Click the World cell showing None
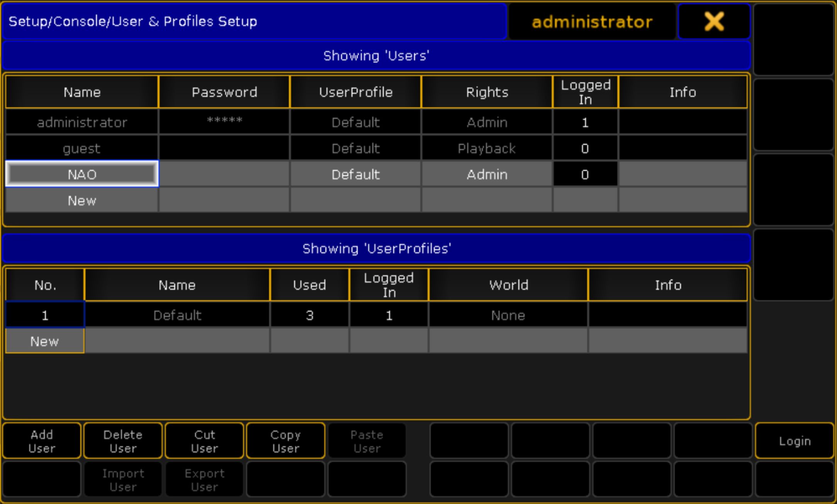 (508, 316)
